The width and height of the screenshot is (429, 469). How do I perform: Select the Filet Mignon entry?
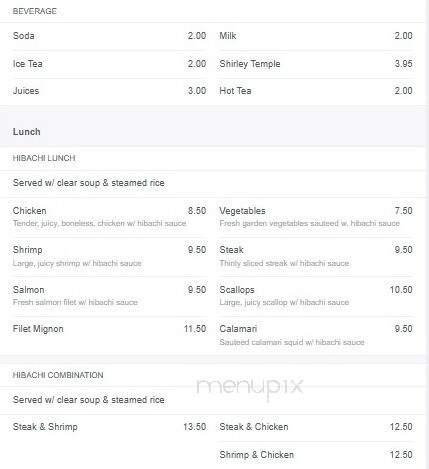(109, 329)
